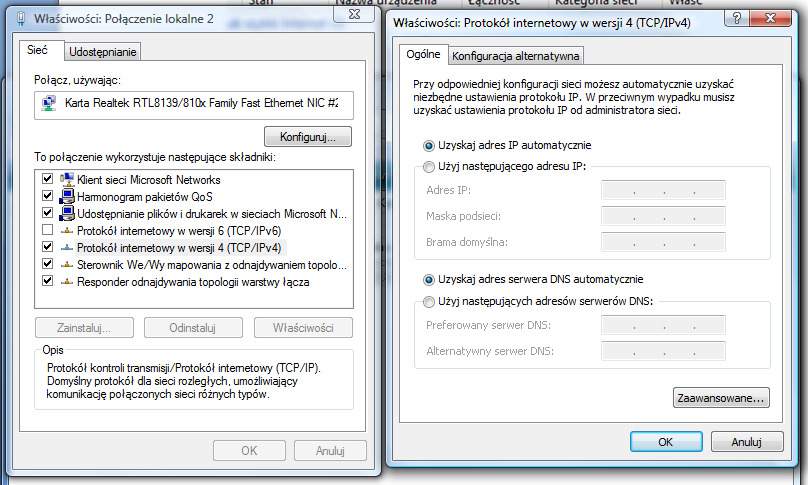This screenshot has width=808, height=485.
Task: Click the Preferowany serwer DNS field
Action: pos(663,325)
